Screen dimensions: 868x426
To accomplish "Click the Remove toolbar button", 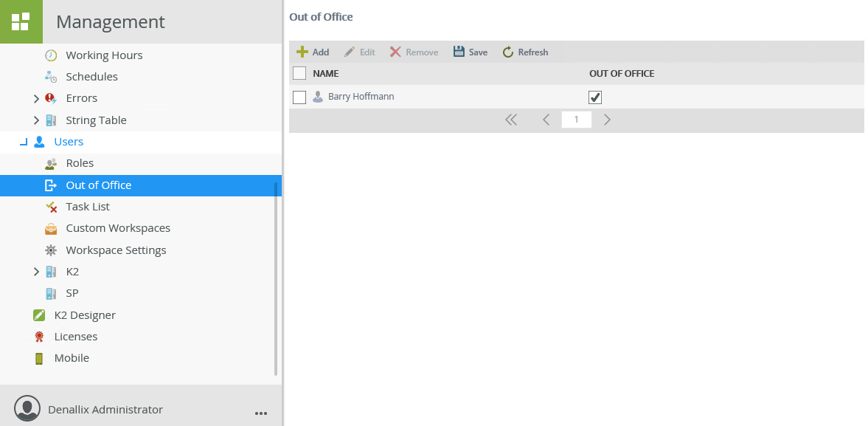I will click(414, 52).
